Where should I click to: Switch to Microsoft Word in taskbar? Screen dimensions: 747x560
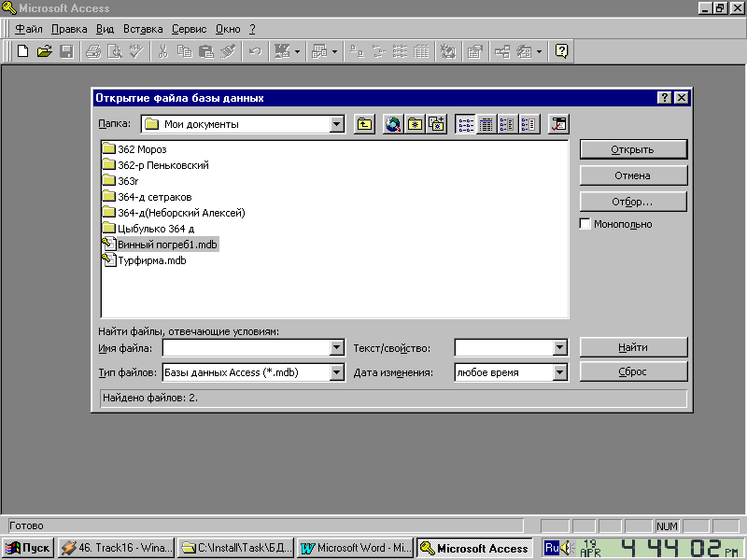pyautogui.click(x=357, y=548)
